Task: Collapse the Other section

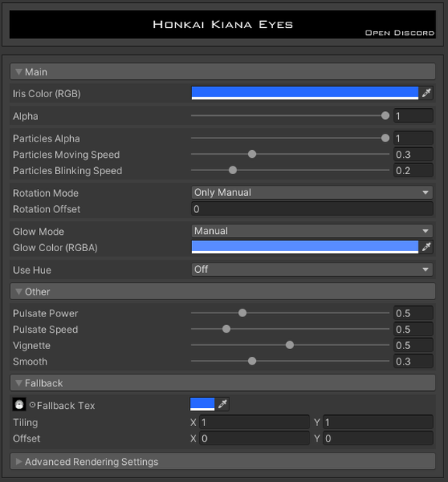Action: click(222, 292)
